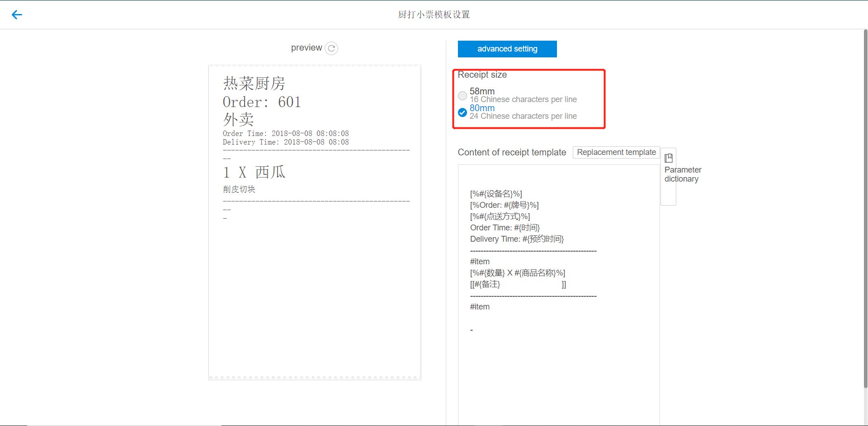The width and height of the screenshot is (868, 426).
Task: Click inside the receipt template content editor
Action: 559,295
